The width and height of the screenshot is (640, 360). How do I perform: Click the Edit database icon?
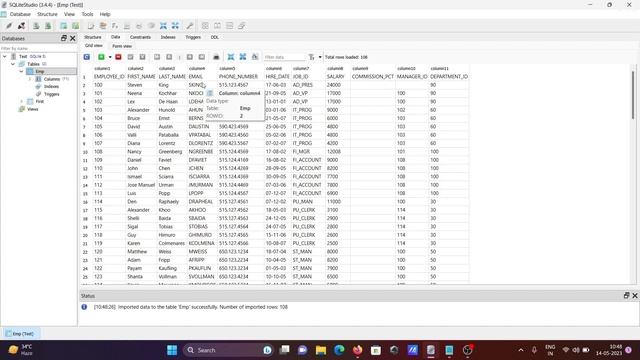[48, 26]
